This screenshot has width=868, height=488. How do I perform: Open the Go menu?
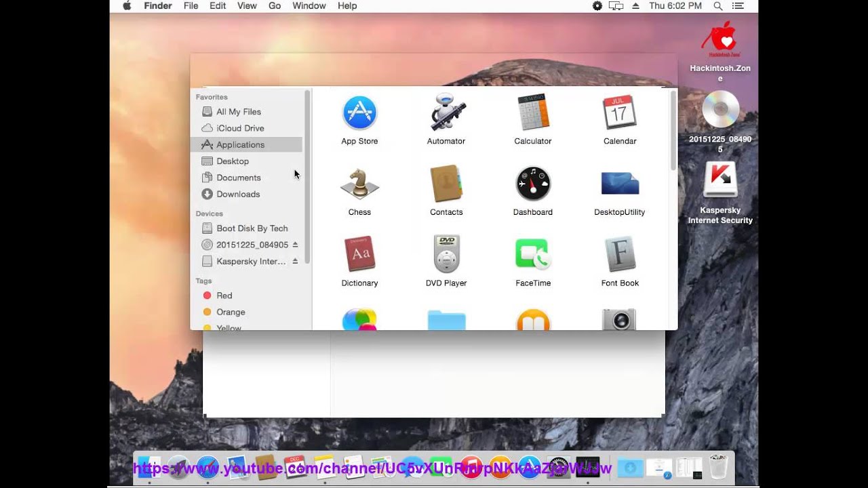275,5
